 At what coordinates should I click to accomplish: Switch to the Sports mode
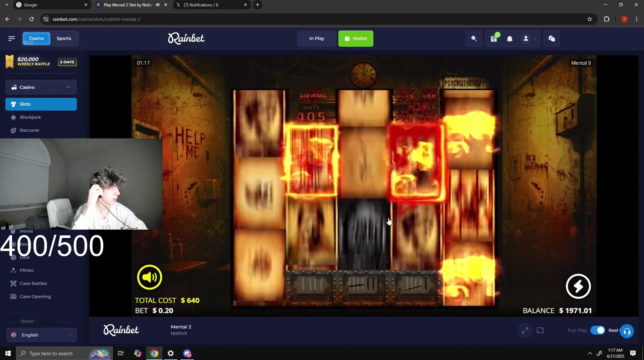(x=64, y=39)
